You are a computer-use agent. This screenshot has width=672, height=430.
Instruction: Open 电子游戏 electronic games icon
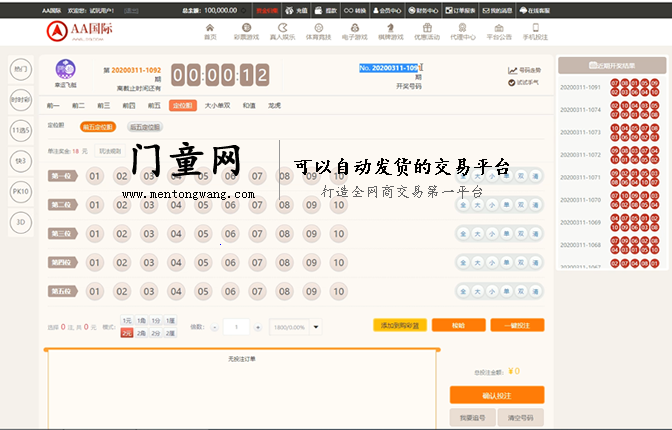(354, 30)
